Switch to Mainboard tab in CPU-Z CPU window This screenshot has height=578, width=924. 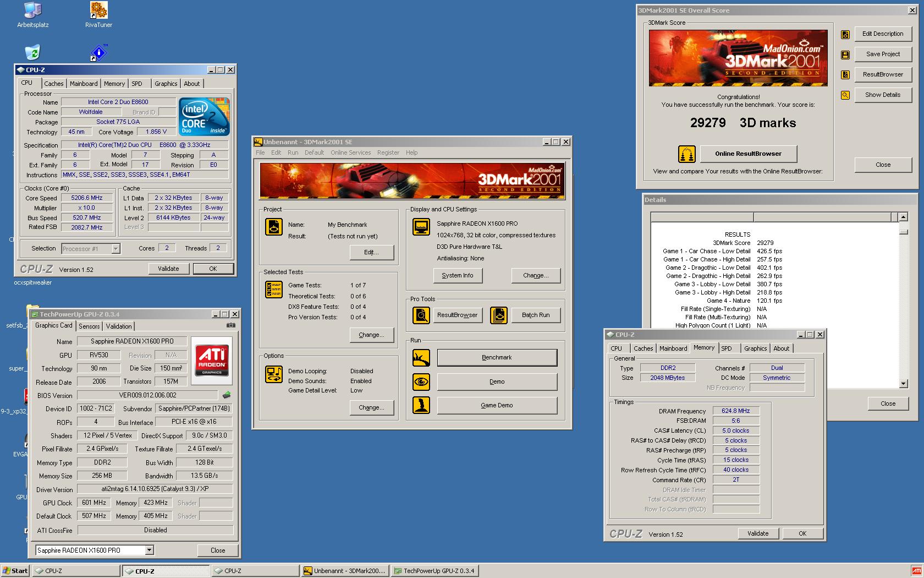click(x=84, y=84)
